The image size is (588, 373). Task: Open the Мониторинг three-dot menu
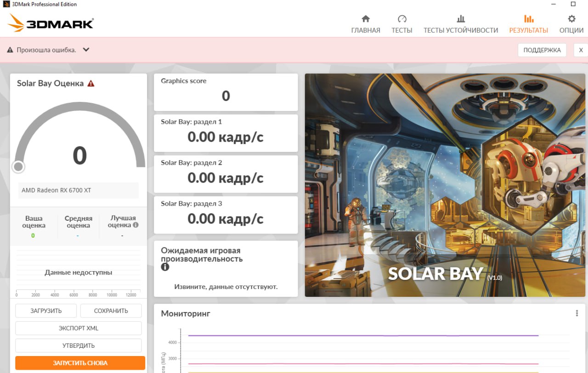577,313
